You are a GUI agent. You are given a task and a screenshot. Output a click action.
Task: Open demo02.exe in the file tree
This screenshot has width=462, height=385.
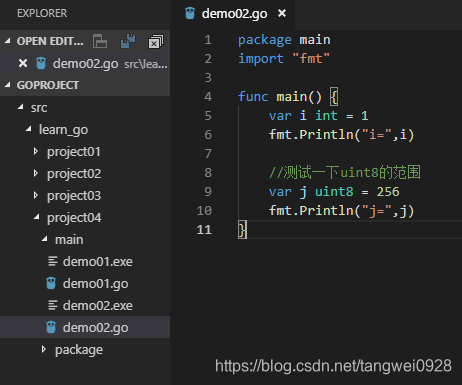point(85,305)
